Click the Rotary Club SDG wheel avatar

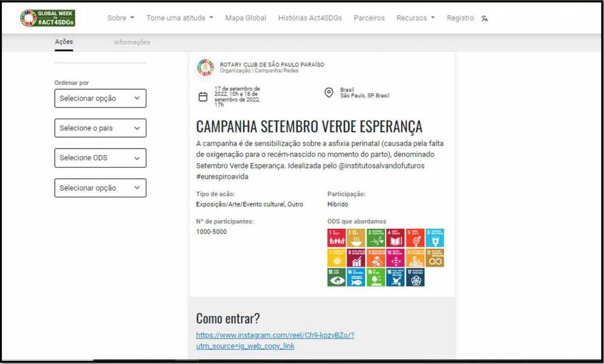click(x=205, y=67)
